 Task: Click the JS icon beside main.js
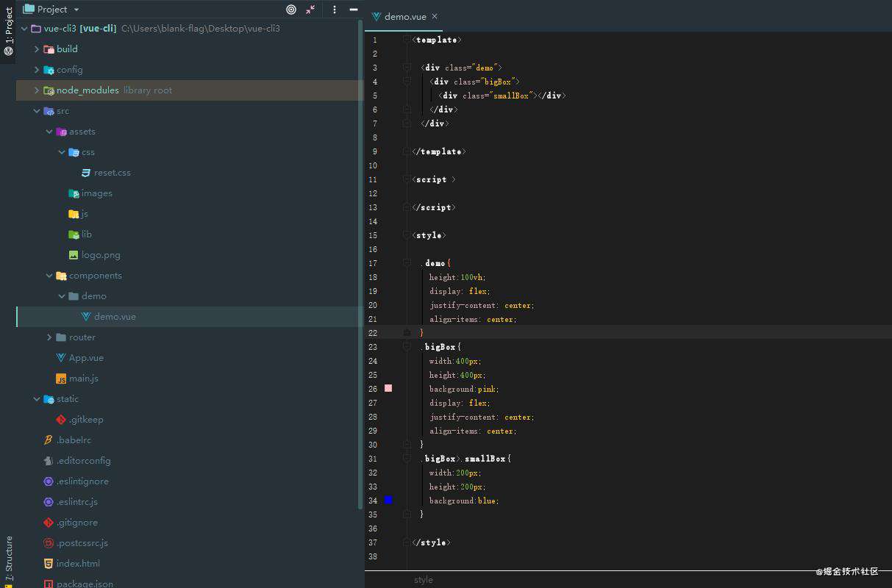pos(61,379)
